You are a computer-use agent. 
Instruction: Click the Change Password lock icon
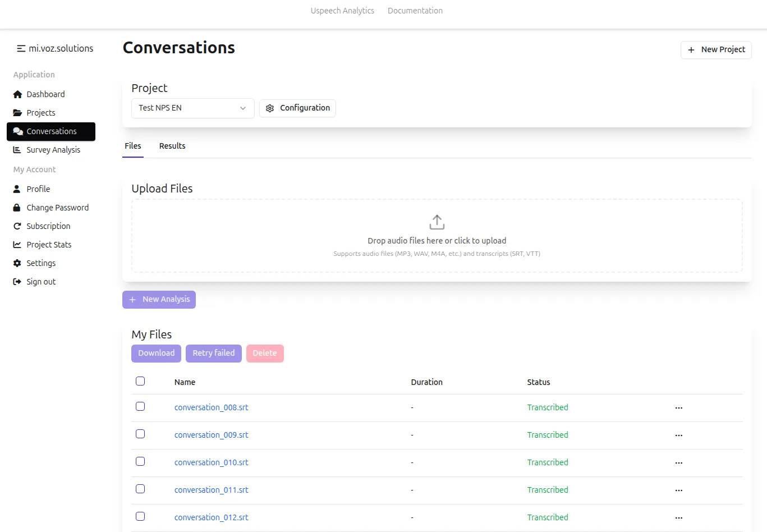pos(17,208)
